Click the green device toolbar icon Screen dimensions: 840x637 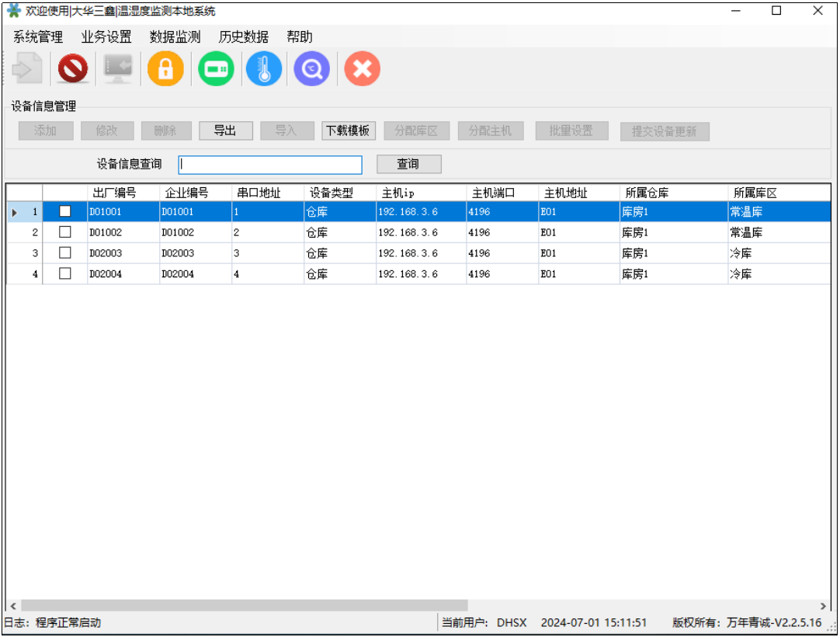pos(215,69)
